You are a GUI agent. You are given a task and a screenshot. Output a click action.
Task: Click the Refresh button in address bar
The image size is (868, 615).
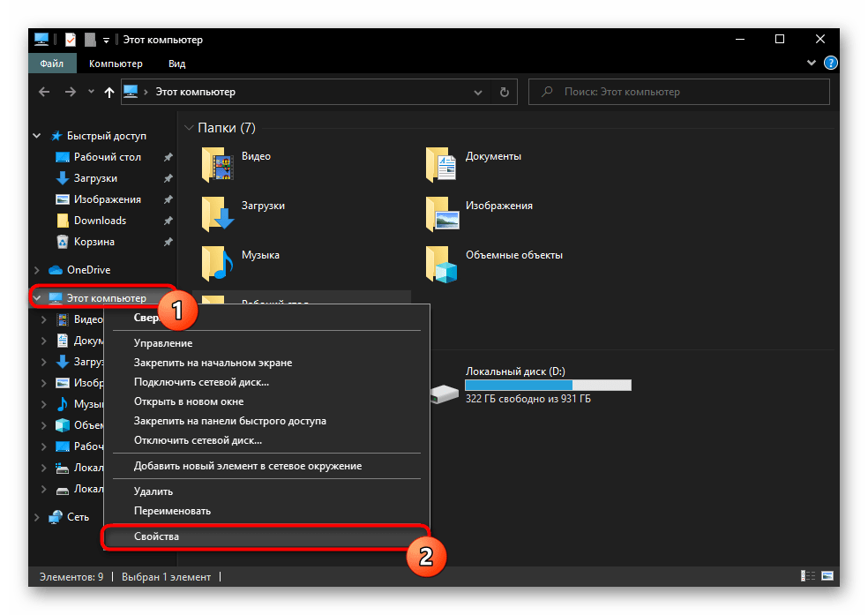click(504, 92)
